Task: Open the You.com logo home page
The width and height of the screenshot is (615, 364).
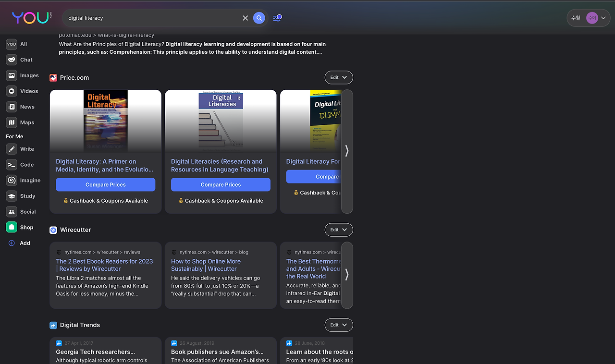Action: coord(32,18)
